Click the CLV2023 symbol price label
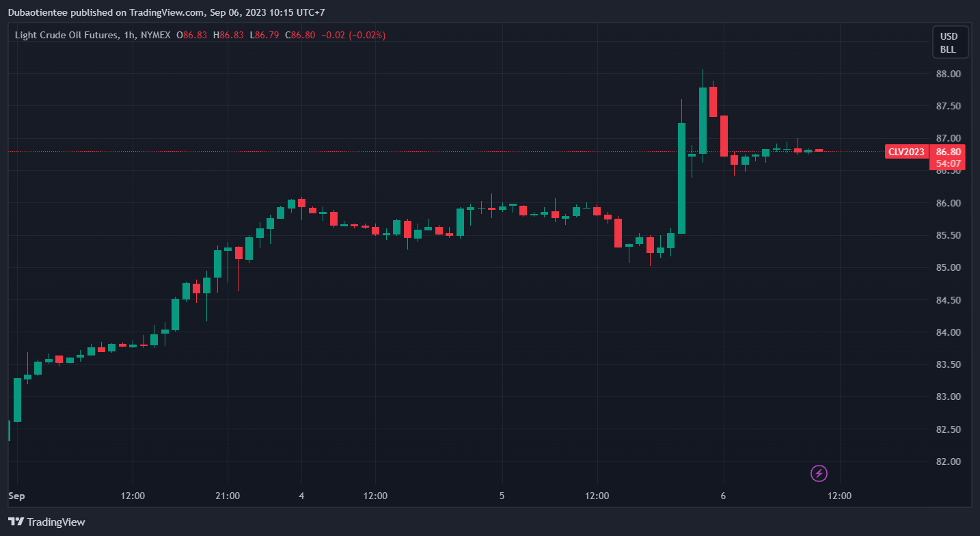The height and width of the screenshot is (536, 980). pos(906,152)
